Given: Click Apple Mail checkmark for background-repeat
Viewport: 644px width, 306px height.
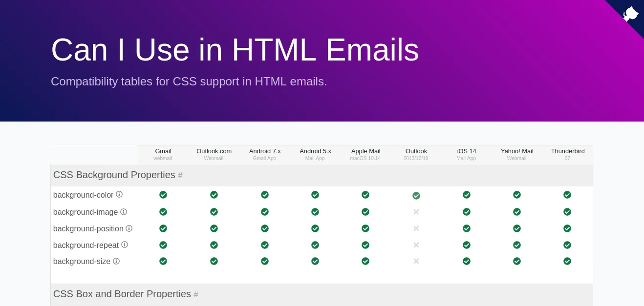Looking at the screenshot, I should (365, 245).
